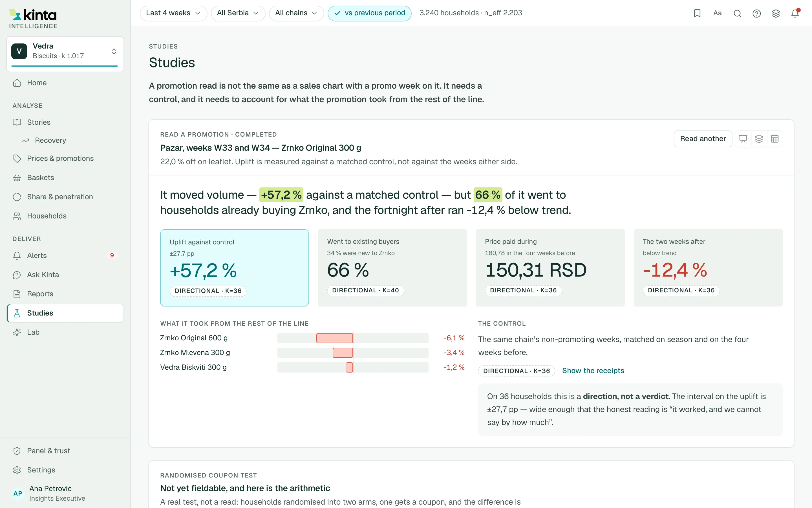
Task: Open Ask Kinta
Action: click(x=65, y=275)
